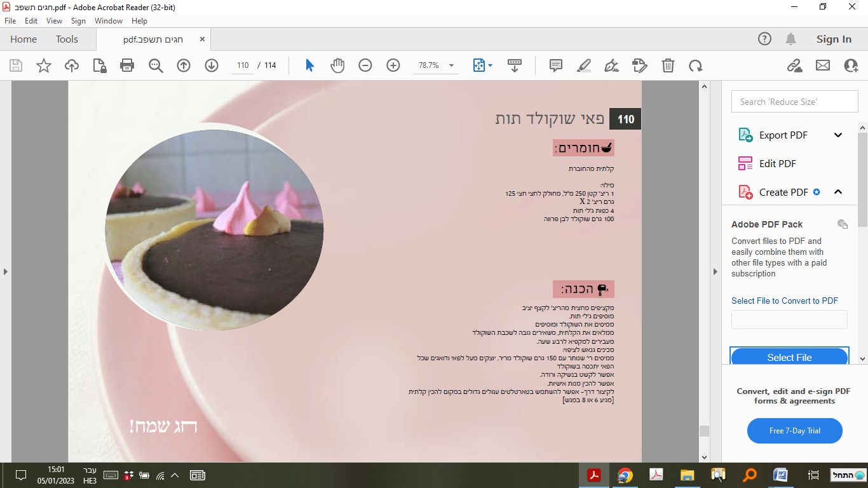View notifications bell icon

[790, 39]
